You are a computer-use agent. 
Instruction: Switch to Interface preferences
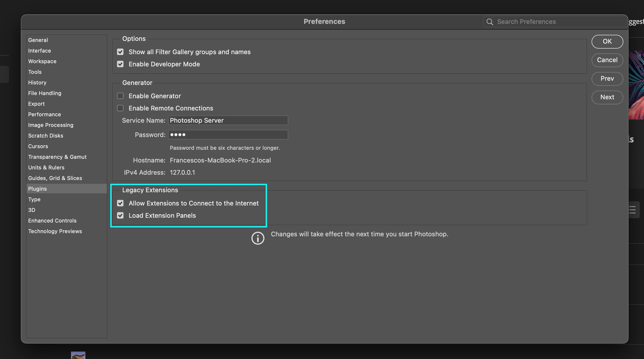tap(39, 51)
